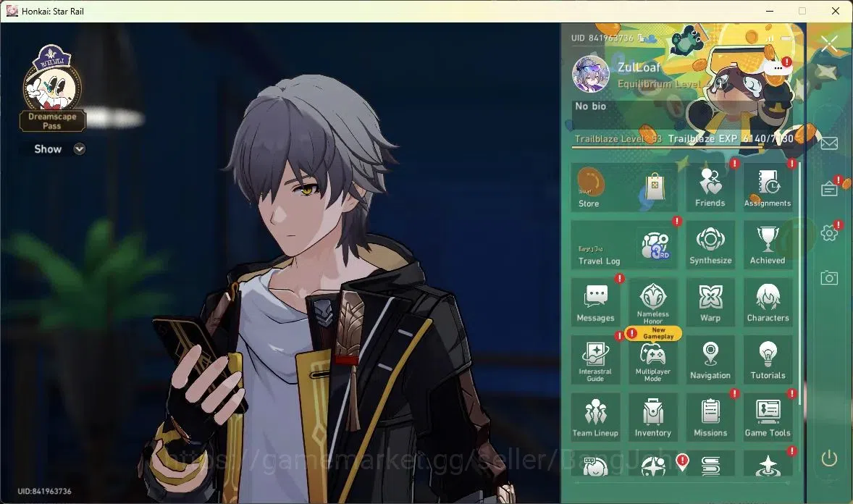The width and height of the screenshot is (853, 504).
Task: Open the Dreamscape Pass badge
Action: [52, 88]
